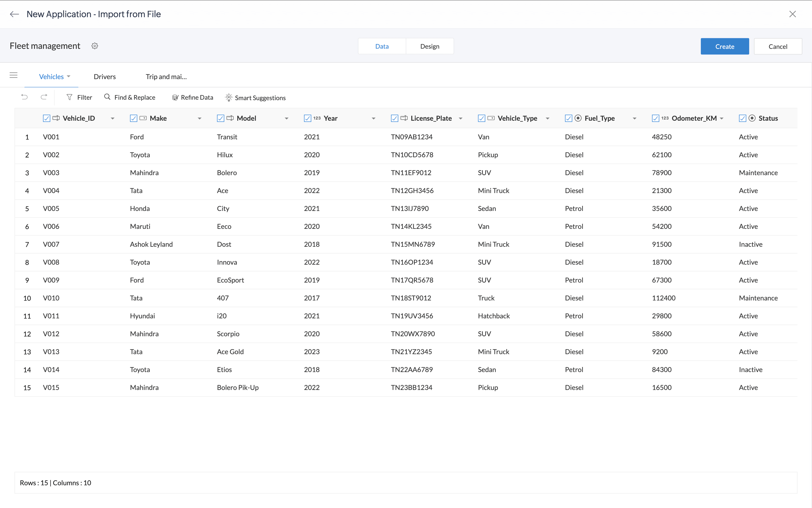Click the Make field type icon

[143, 118]
